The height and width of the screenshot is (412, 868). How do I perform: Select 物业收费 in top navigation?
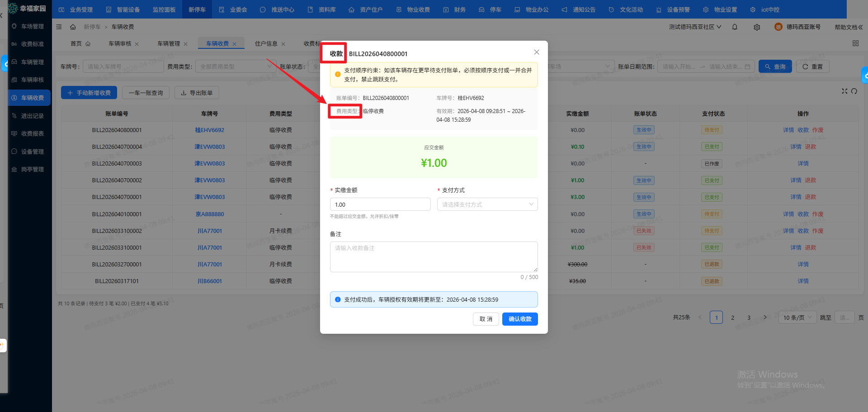coord(413,9)
